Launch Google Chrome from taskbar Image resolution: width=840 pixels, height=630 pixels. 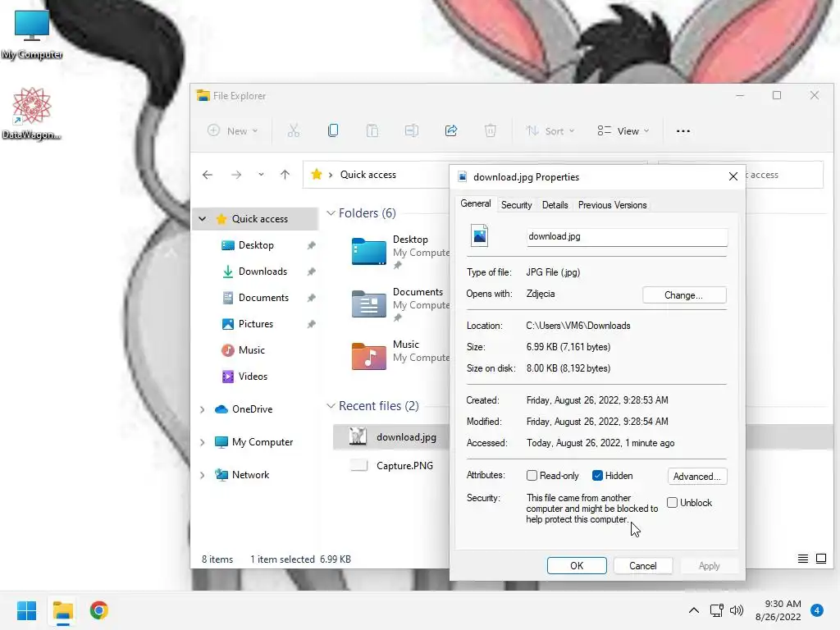click(98, 610)
